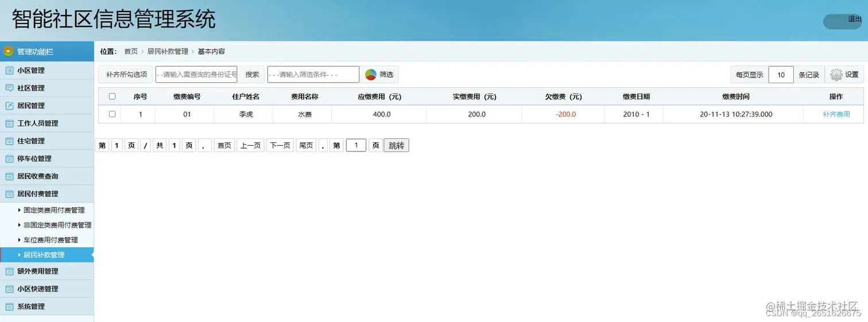Image resolution: width=868 pixels, height=322 pixels.
Task: Click 居民补款管理 breadcrumb link
Action: 168,52
